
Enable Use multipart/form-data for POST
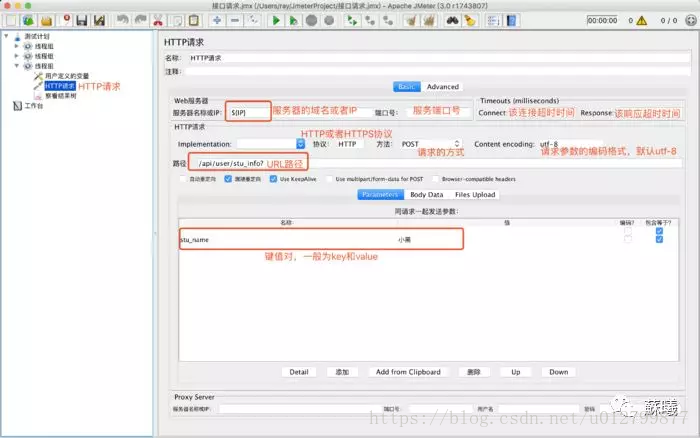click(329, 179)
